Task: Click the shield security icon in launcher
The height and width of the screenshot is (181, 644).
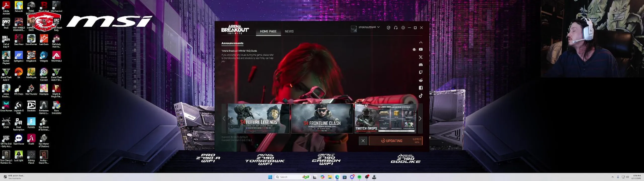Action: [388, 28]
